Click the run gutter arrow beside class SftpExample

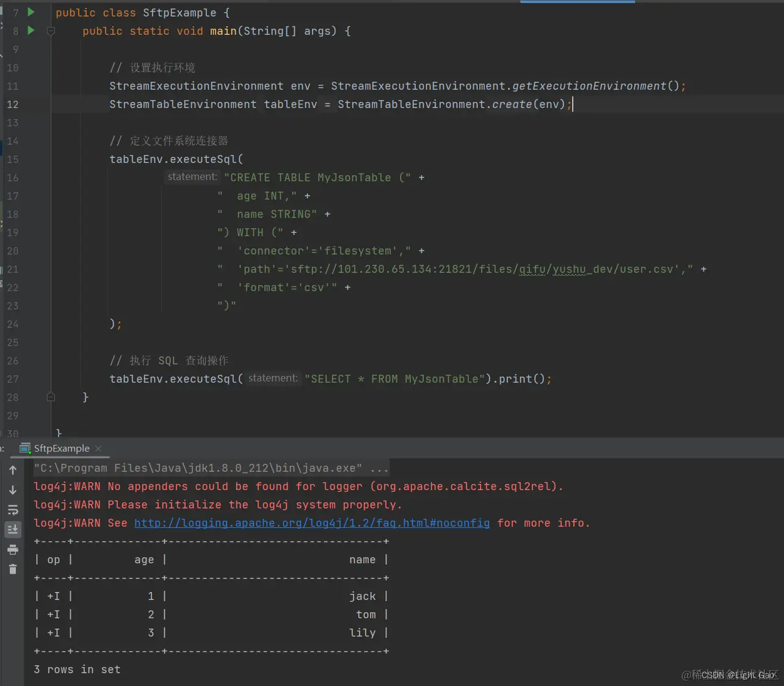31,12
